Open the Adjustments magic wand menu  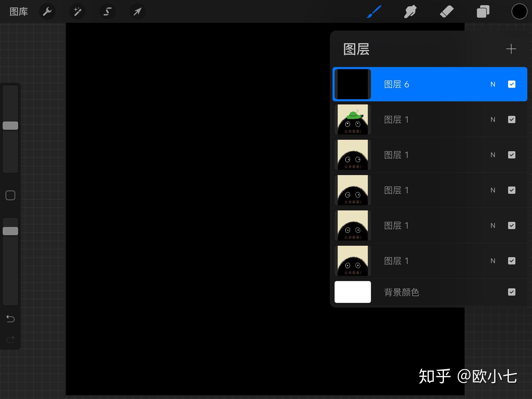(77, 11)
